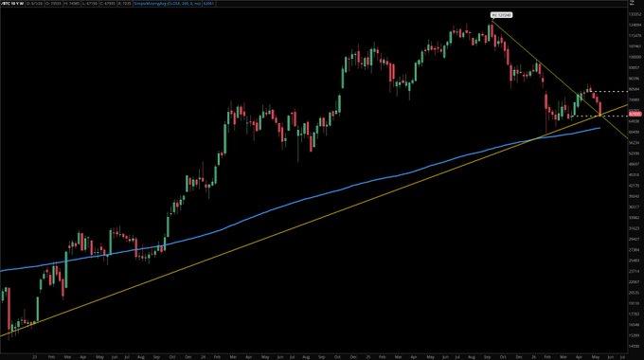Image resolution: width=644 pixels, height=360 pixels.
Task: Click the trendline intersection point marker
Action: point(600,115)
